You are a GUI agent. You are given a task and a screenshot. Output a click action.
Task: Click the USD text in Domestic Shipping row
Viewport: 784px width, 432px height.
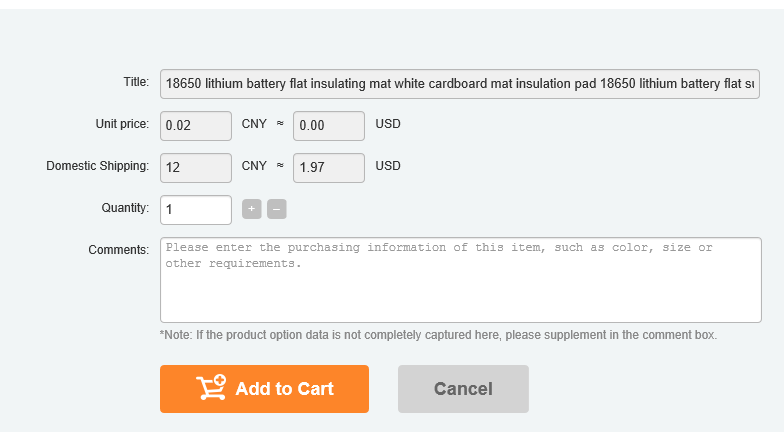(388, 166)
